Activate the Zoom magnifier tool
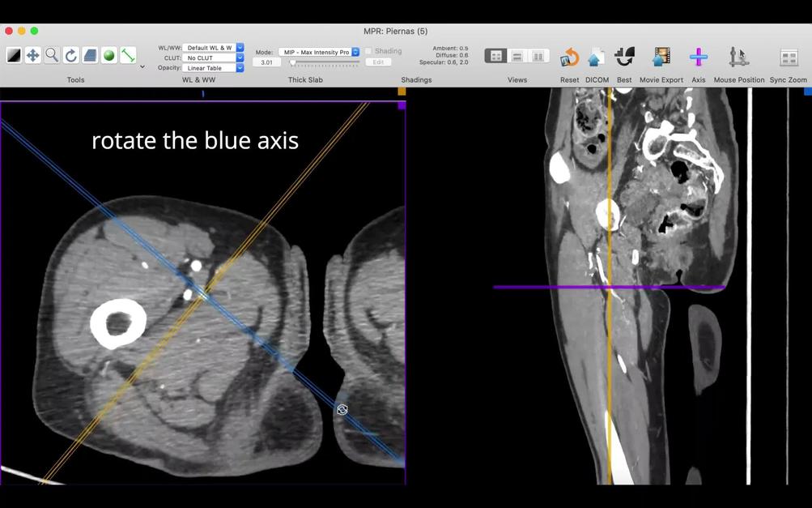Viewport: 812px width, 508px height. [x=50, y=55]
